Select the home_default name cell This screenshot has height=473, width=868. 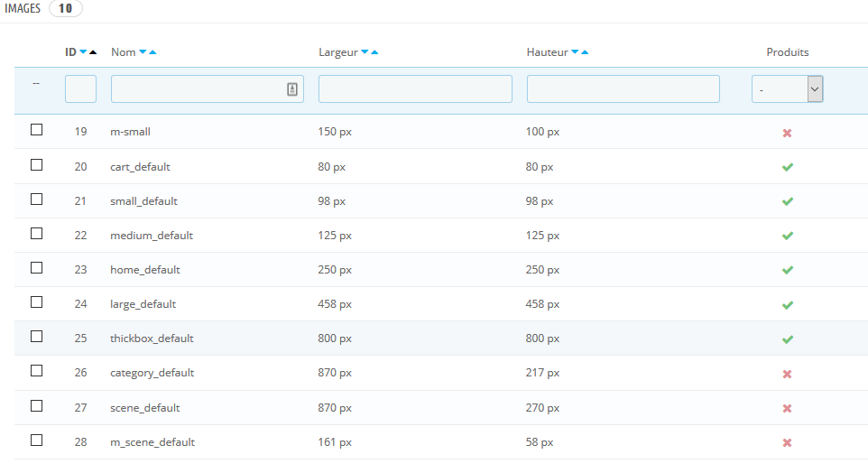click(x=145, y=270)
